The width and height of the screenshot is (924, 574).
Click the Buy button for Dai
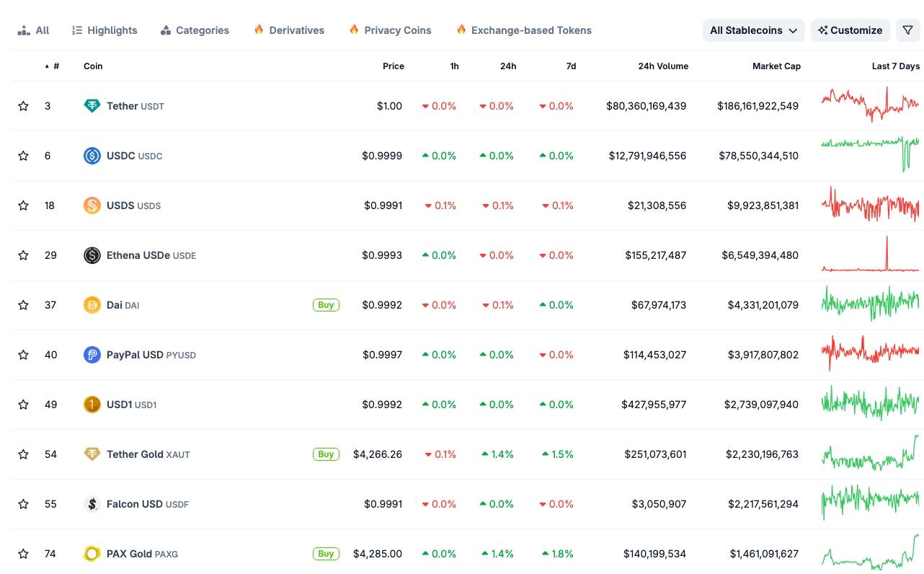pyautogui.click(x=326, y=304)
